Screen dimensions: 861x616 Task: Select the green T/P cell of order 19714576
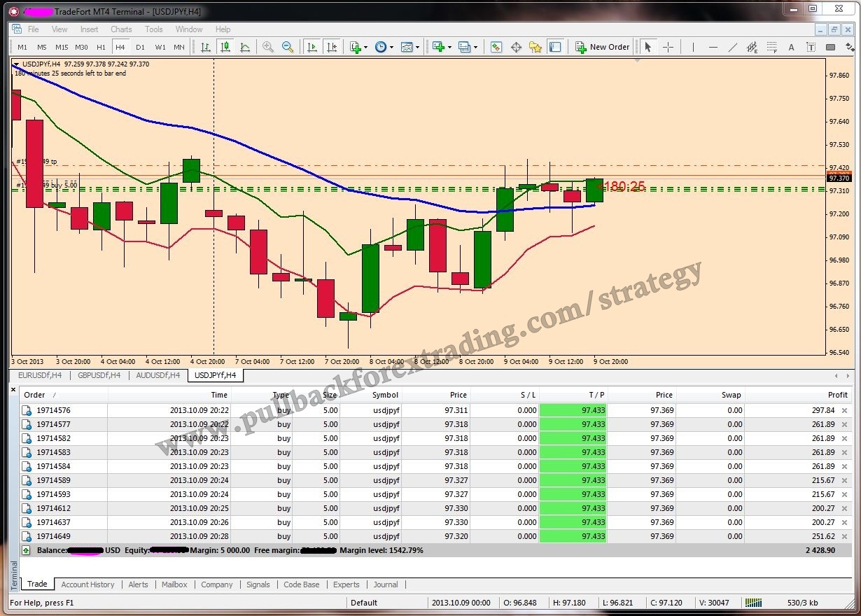574,410
